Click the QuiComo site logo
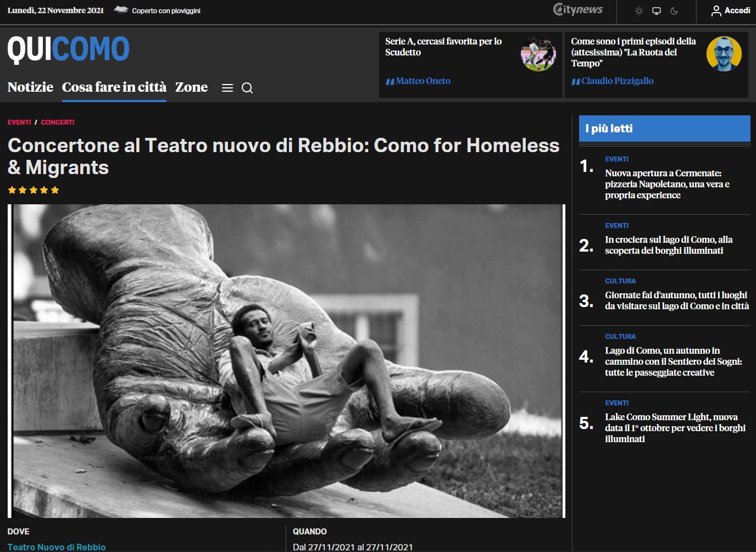This screenshot has height=552, width=756. click(x=69, y=49)
